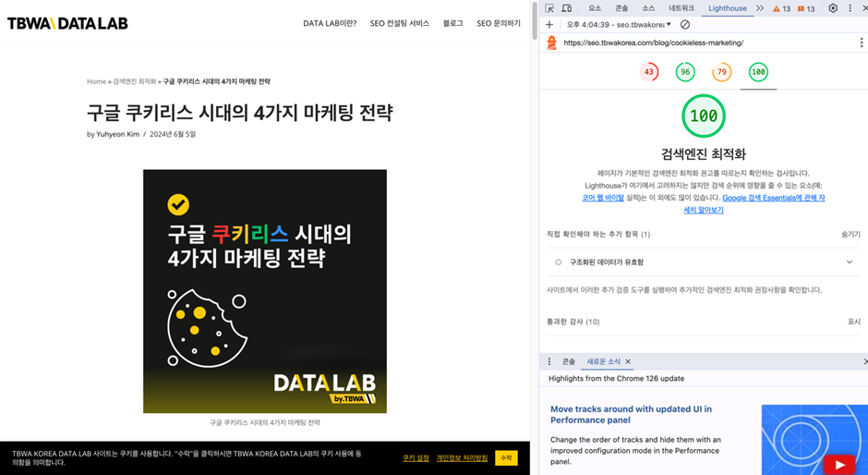Screen dimensions: 868x475
Task: Open the 콘솔 tab in the drawer
Action: (568, 361)
